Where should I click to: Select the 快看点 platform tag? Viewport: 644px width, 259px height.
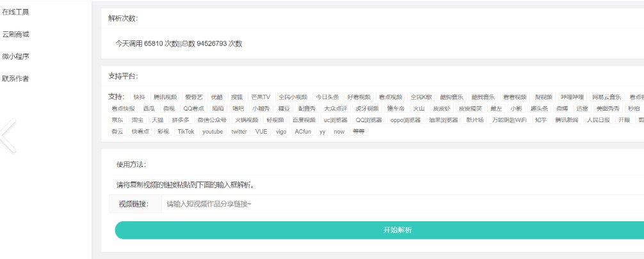click(140, 131)
